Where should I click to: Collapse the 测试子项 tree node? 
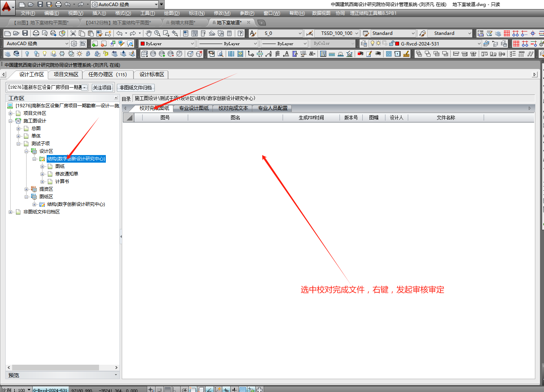click(18, 144)
